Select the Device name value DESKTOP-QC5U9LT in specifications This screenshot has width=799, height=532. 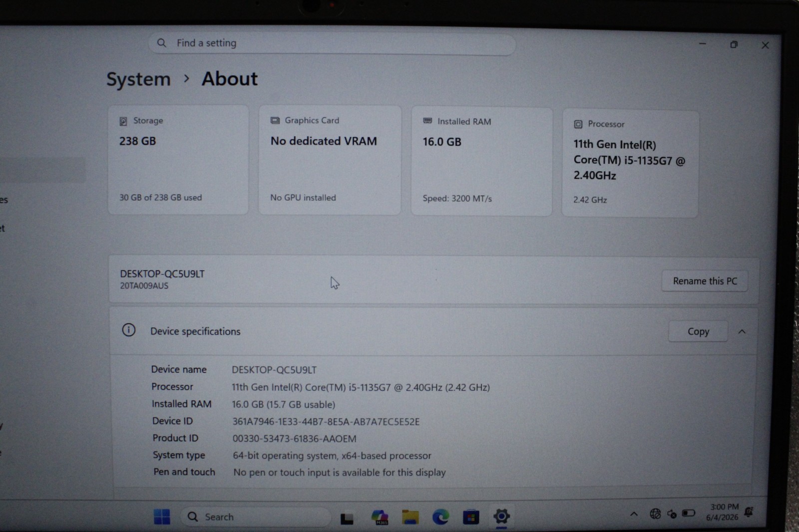tap(274, 370)
